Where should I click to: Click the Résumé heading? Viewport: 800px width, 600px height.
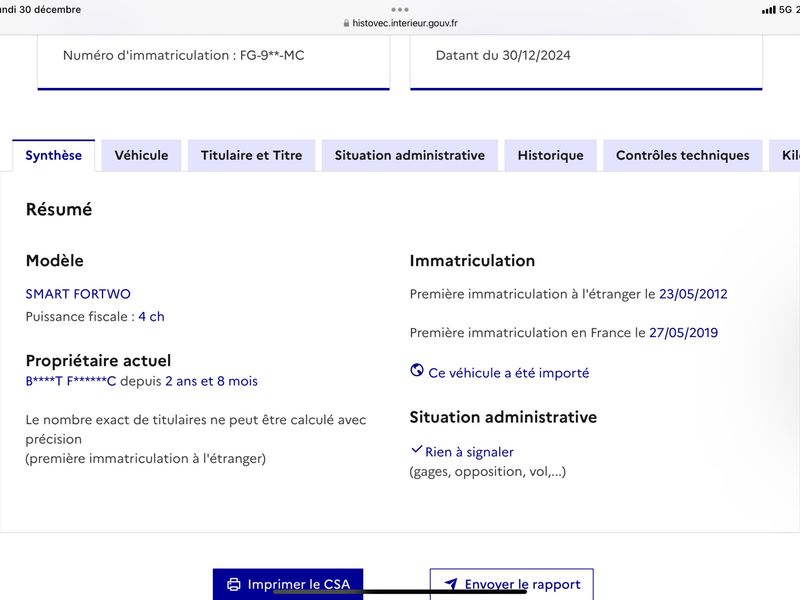coord(59,209)
